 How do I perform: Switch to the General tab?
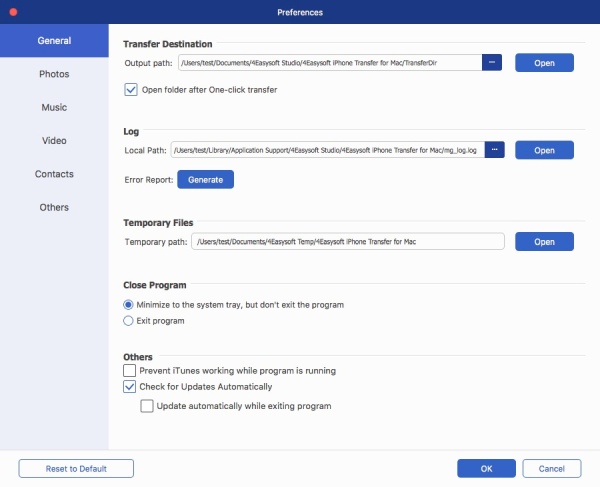pyautogui.click(x=54, y=41)
